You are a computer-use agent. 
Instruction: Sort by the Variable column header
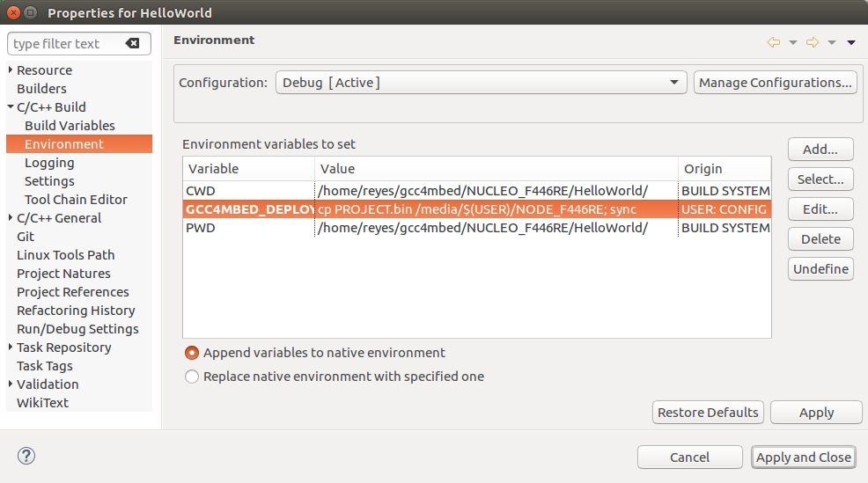pyautogui.click(x=248, y=169)
